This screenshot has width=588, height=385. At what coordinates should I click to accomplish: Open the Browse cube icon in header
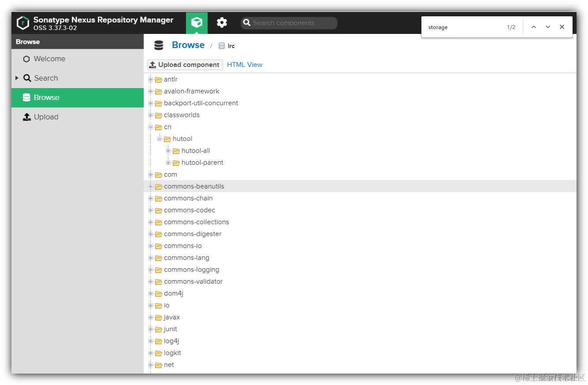coord(197,23)
